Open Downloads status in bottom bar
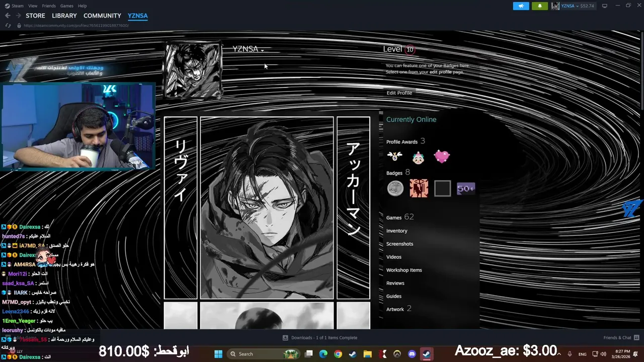 click(x=320, y=338)
